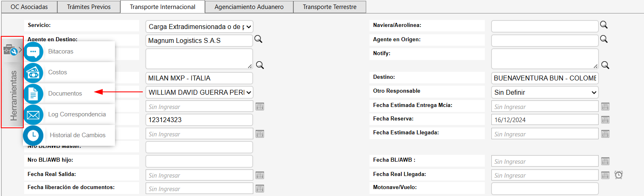Go to Transporte Terrestre tab
Screen dimensions: 644x196
pos(329,7)
